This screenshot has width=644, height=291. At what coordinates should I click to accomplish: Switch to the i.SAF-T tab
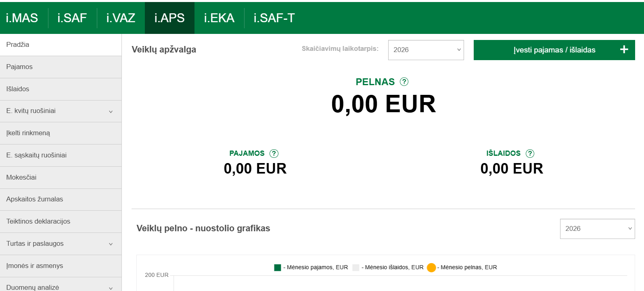[x=274, y=18]
